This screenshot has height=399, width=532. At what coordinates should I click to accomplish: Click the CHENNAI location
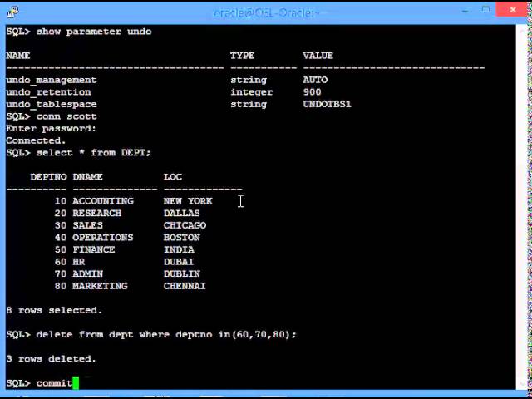[185, 286]
